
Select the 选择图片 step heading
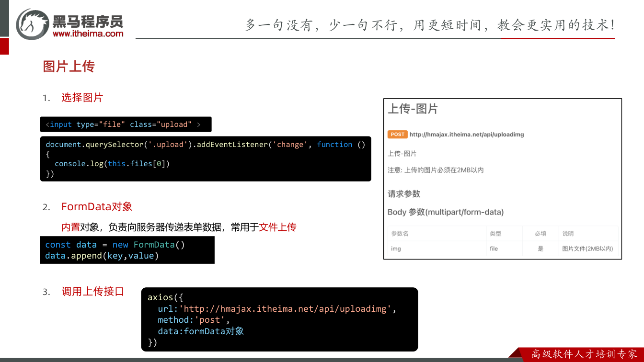82,98
